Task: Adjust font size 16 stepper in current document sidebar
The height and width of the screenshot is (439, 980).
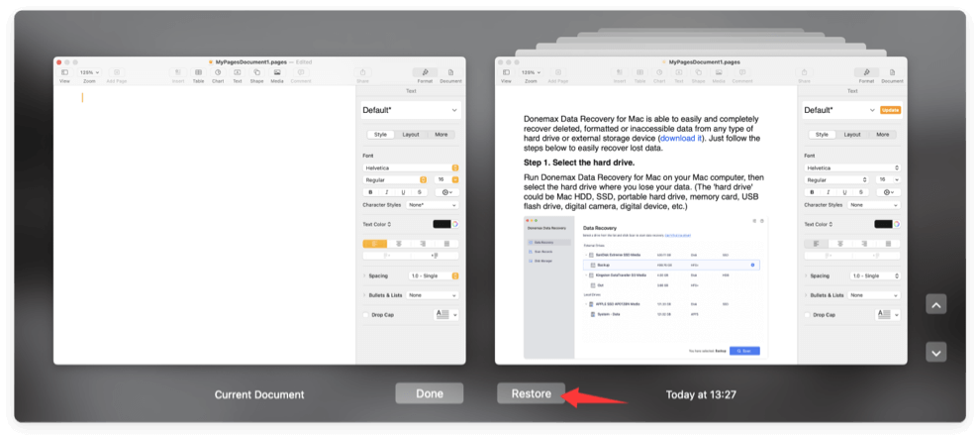Action: (455, 180)
